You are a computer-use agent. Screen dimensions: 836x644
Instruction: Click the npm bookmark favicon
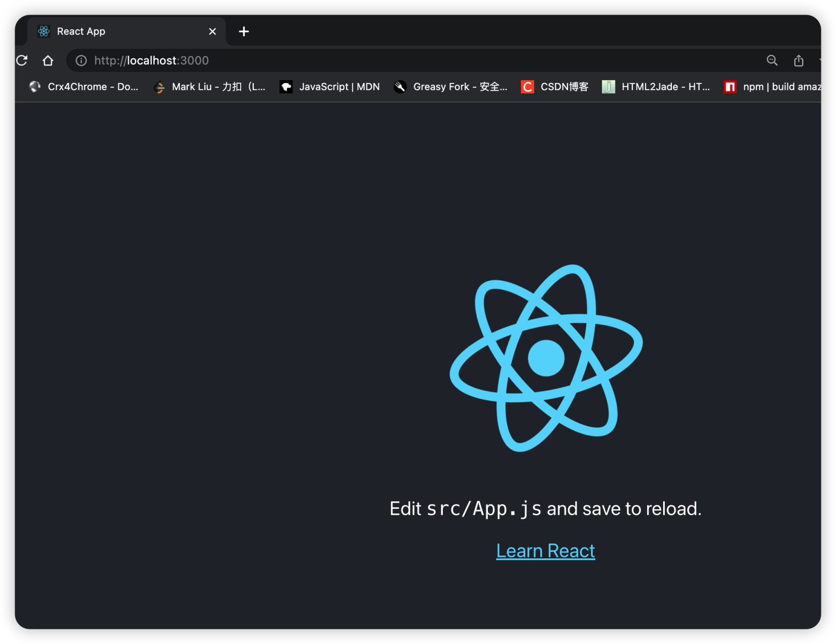(730, 87)
